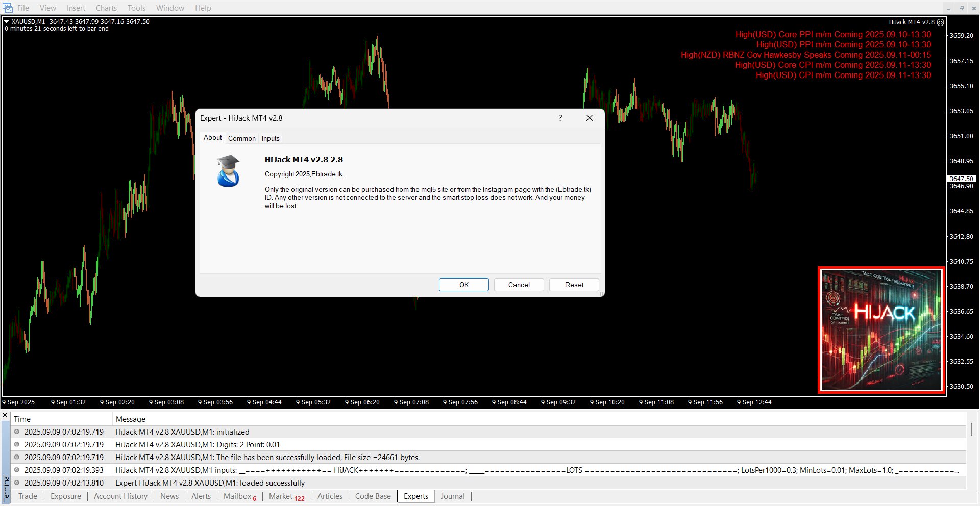Switch to the About tab in Expert dialog
Image resolution: width=980 pixels, height=506 pixels.
click(x=213, y=138)
